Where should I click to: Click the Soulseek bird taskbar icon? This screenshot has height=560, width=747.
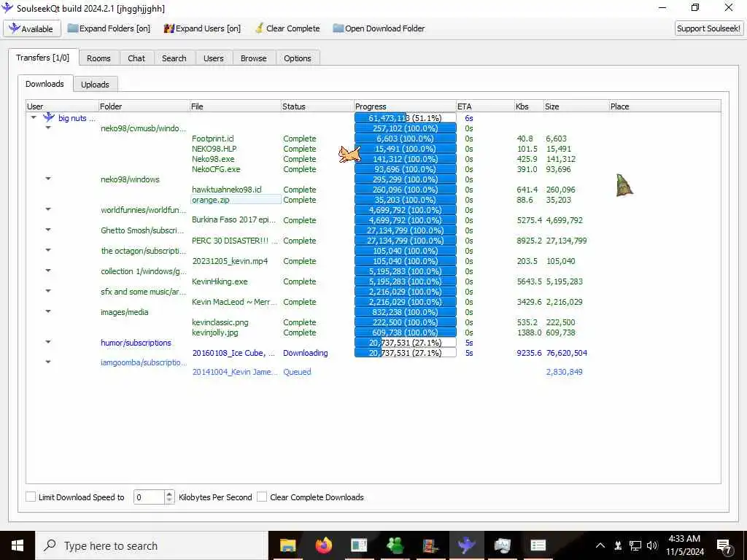click(466, 545)
